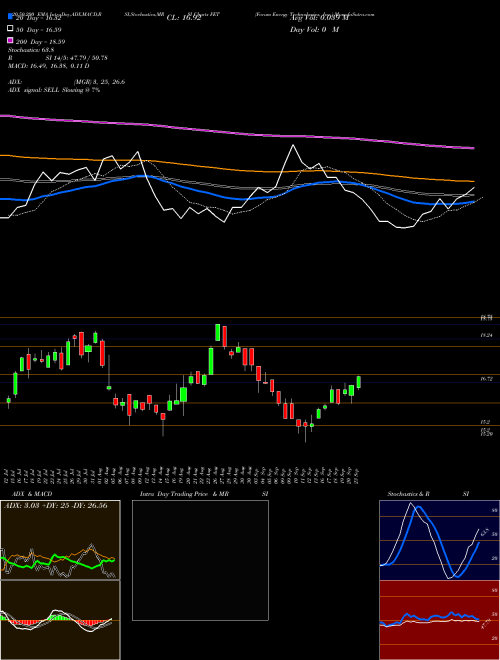Click the 'Day Vol: 0 M' text
500x660 pixels.
pos(314,29)
